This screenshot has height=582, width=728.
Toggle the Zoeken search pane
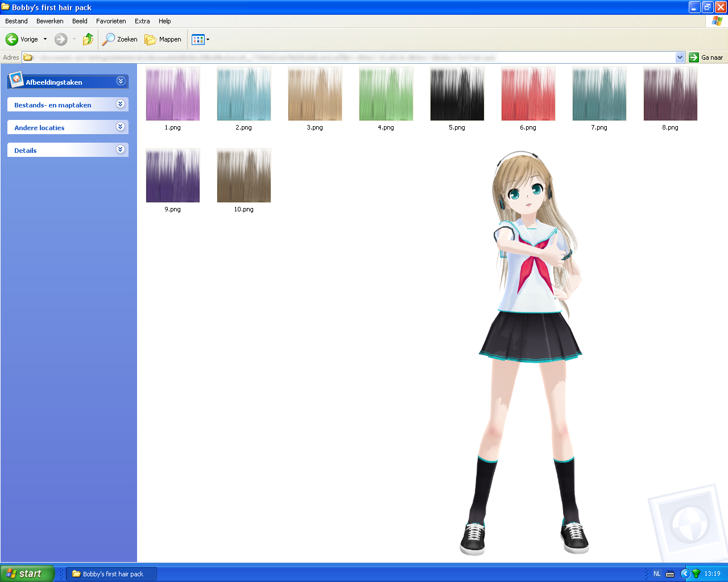(119, 39)
